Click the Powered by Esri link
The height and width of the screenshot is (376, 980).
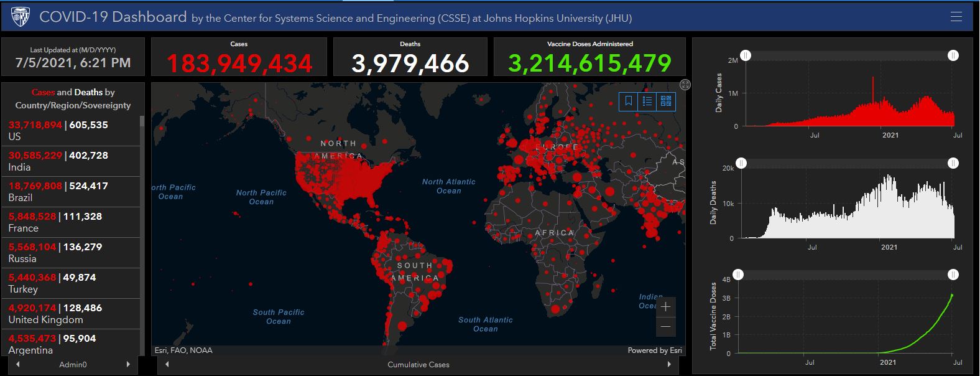(x=654, y=350)
